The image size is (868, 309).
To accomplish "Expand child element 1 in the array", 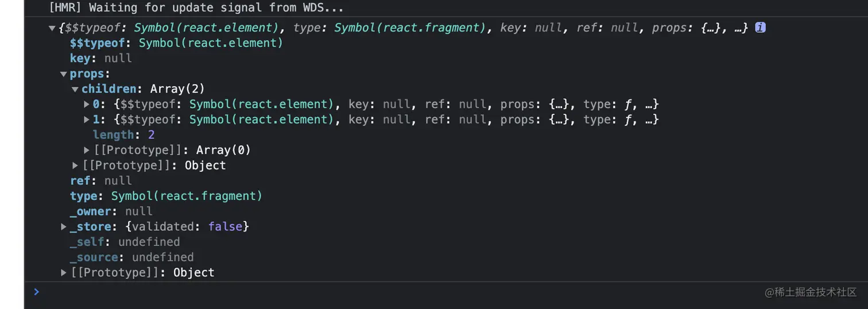I will click(x=87, y=119).
